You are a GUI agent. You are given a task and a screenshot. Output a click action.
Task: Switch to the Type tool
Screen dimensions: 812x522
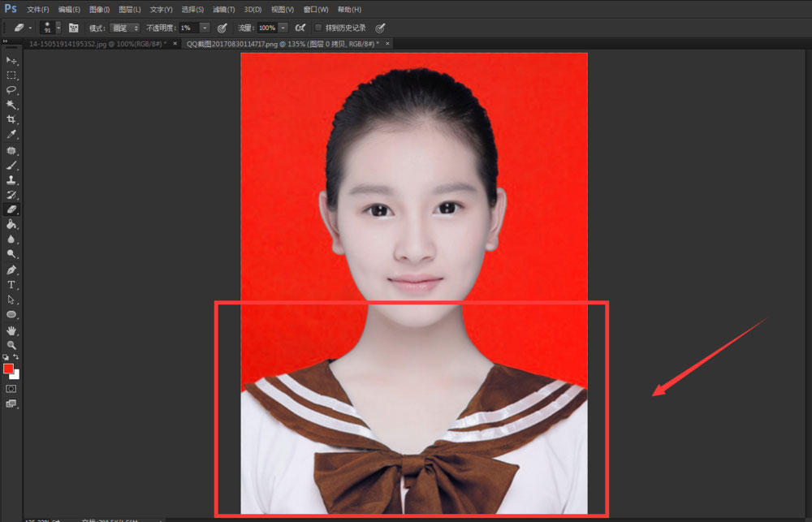point(11,285)
